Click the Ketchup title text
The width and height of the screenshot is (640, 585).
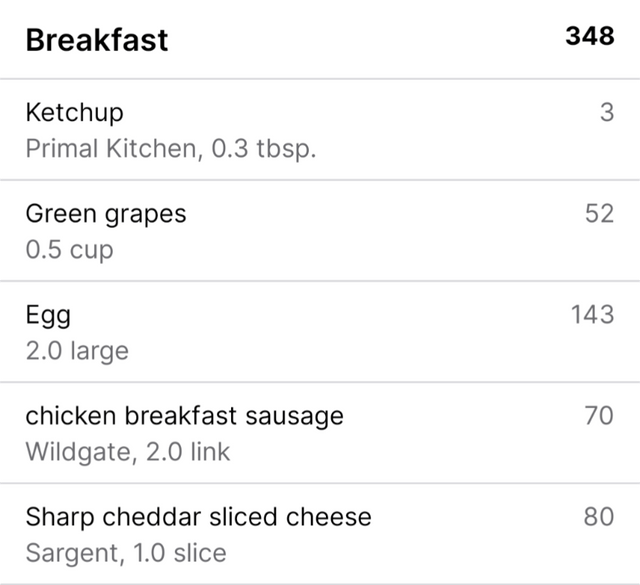[74, 113]
